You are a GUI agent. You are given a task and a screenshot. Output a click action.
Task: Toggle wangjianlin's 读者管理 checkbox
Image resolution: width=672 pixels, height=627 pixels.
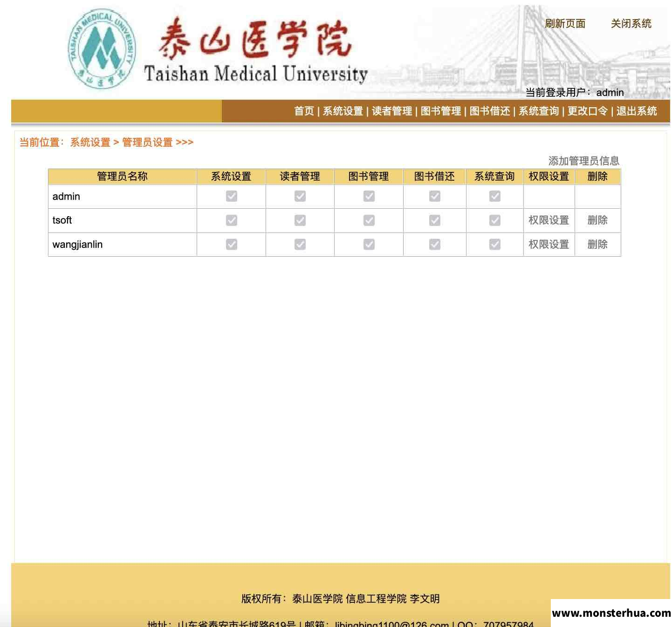pyautogui.click(x=300, y=244)
